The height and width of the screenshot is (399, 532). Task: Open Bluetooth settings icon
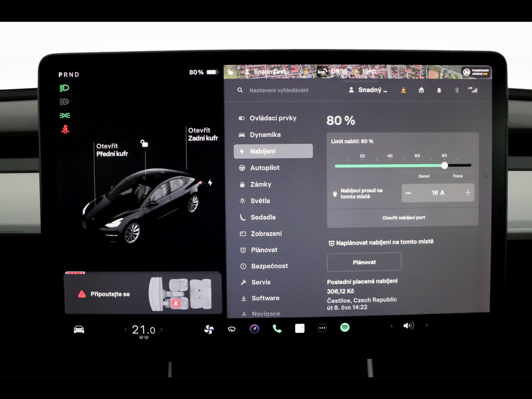coord(457,90)
